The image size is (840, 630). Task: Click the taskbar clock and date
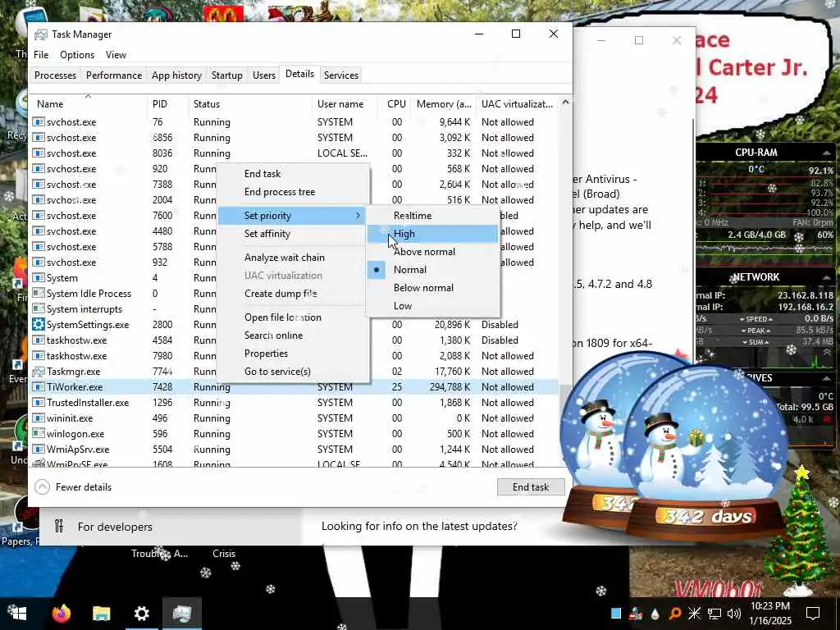coord(769,614)
